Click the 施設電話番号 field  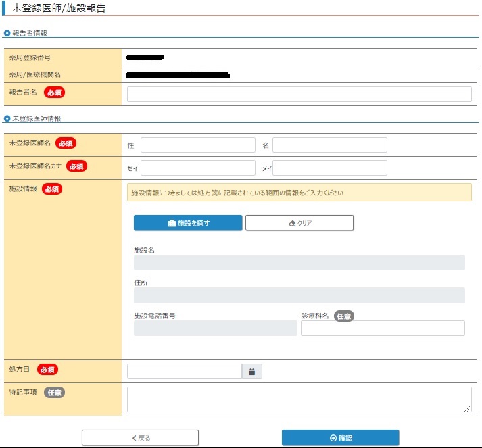[x=215, y=328]
